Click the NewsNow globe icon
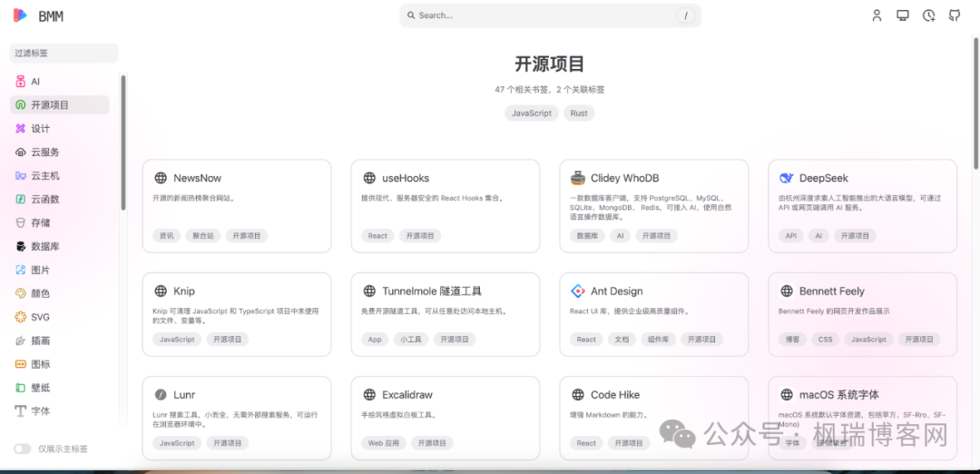 point(161,178)
